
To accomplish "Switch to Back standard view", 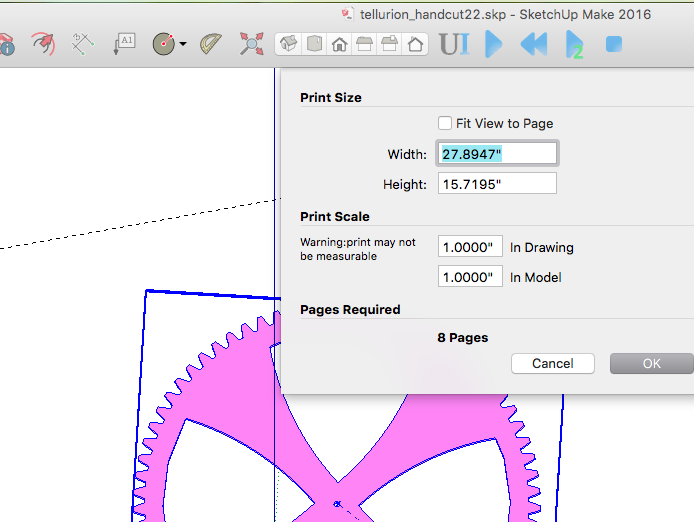I will pos(389,44).
